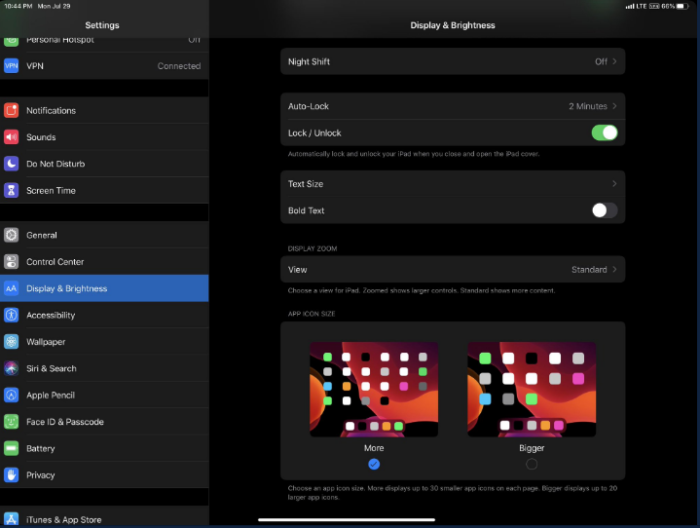The width and height of the screenshot is (700, 528).
Task: Open Face ID & Passcode settings
Action: coord(104,422)
